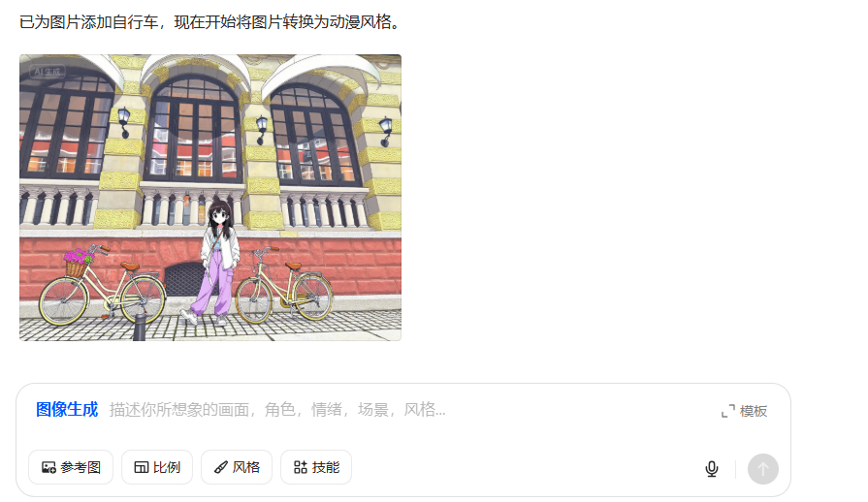This screenshot has width=868, height=502.
Task: Open the 风格 style options
Action: tap(237, 467)
